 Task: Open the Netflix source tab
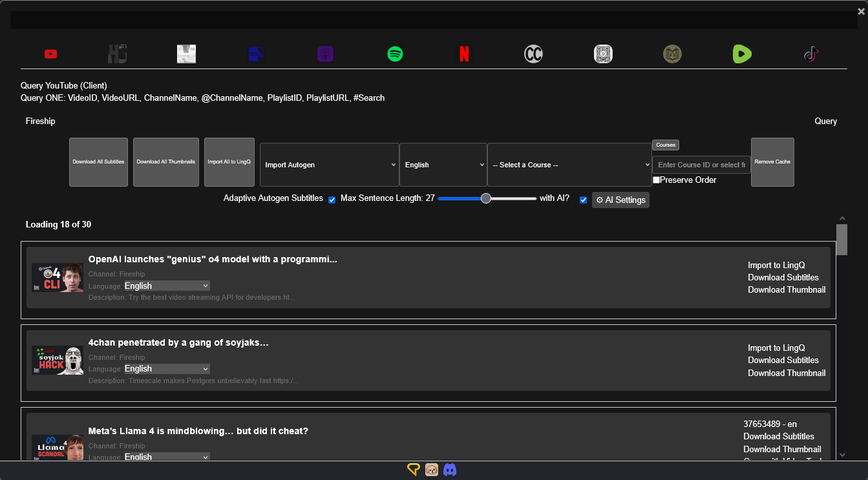(x=464, y=54)
